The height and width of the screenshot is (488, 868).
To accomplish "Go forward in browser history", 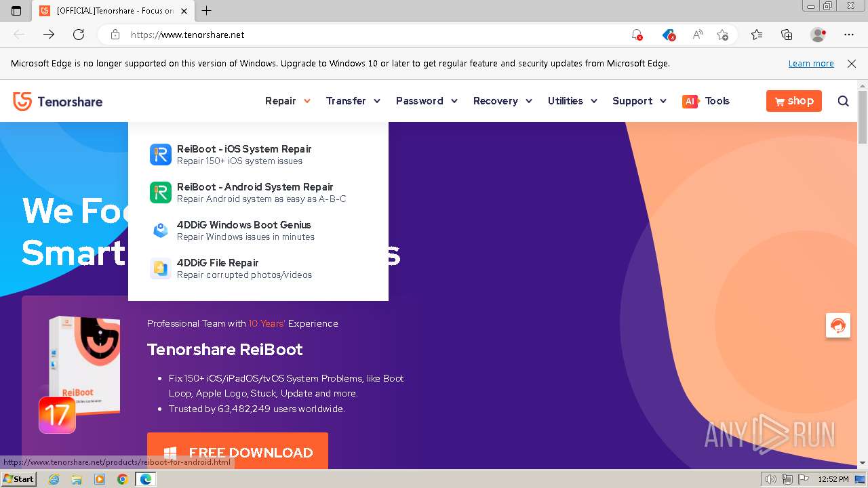I will (x=49, y=35).
